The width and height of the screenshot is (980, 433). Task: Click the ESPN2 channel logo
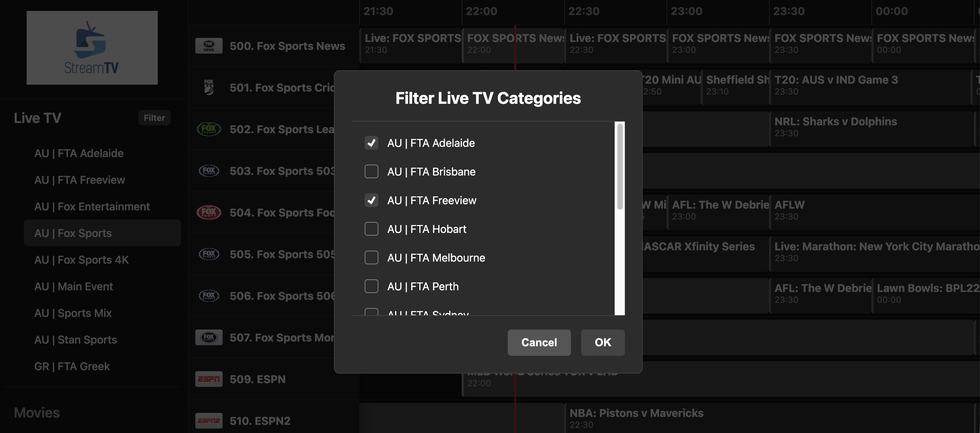209,421
